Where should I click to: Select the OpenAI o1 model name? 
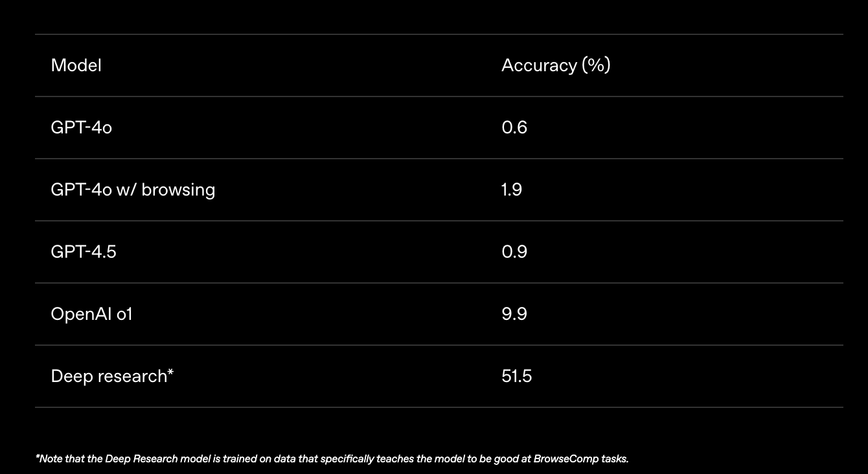point(91,314)
